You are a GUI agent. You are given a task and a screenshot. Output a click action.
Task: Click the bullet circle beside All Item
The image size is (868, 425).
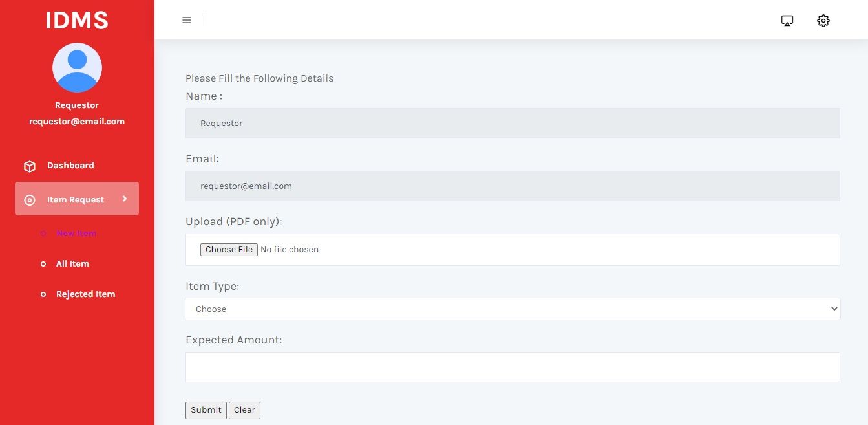(43, 264)
